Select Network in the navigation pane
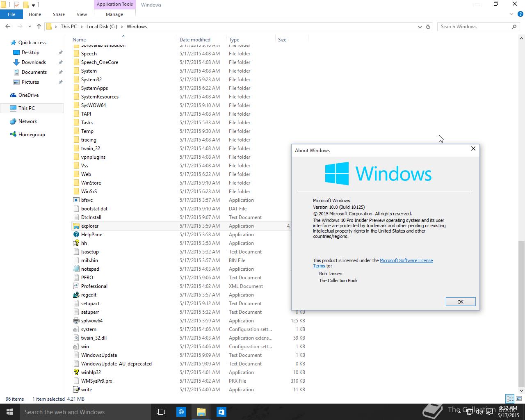Viewport: 525px width, 420px height. 27,121
